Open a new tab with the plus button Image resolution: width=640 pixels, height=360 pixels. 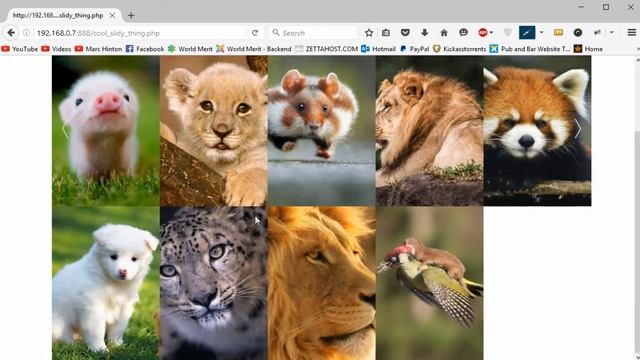(131, 16)
